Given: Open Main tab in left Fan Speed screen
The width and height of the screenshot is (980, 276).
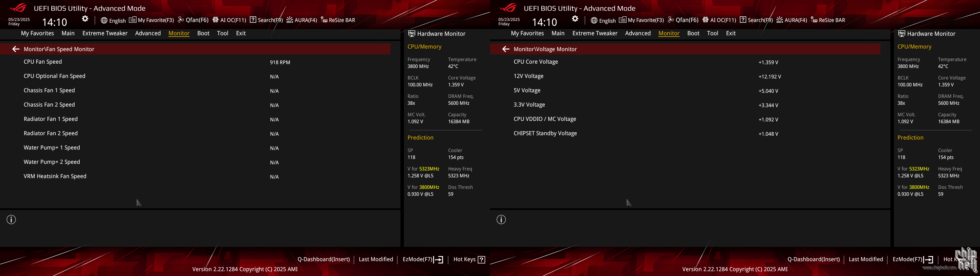Looking at the screenshot, I should tap(68, 33).
